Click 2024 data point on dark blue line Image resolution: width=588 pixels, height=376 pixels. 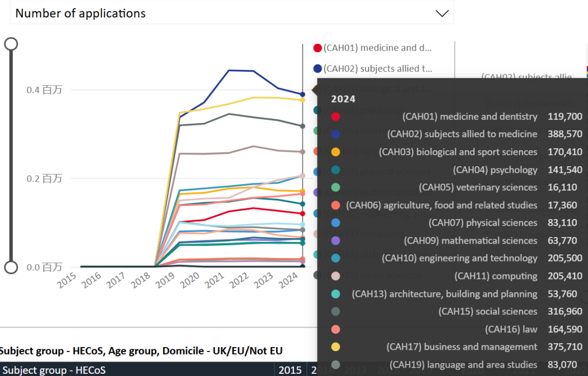click(x=303, y=94)
